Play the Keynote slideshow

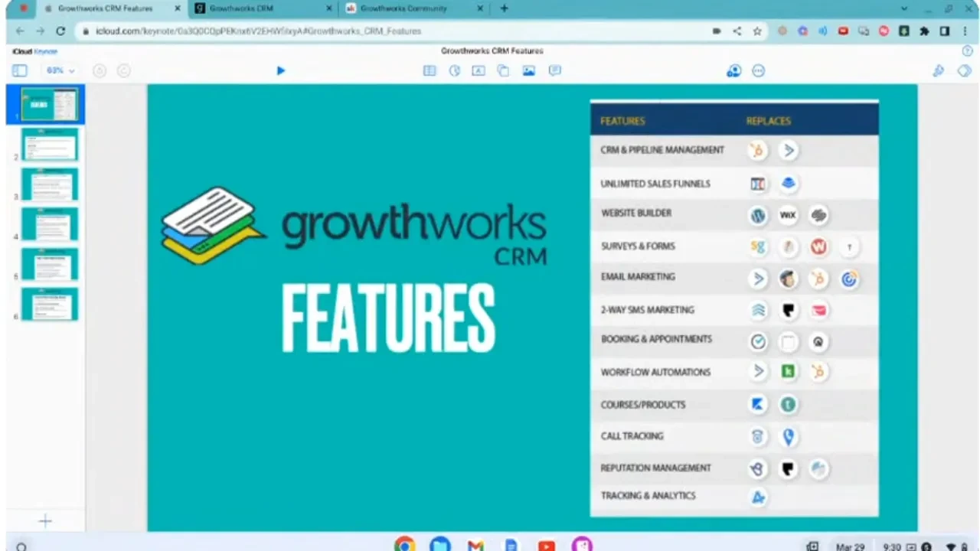coord(280,70)
